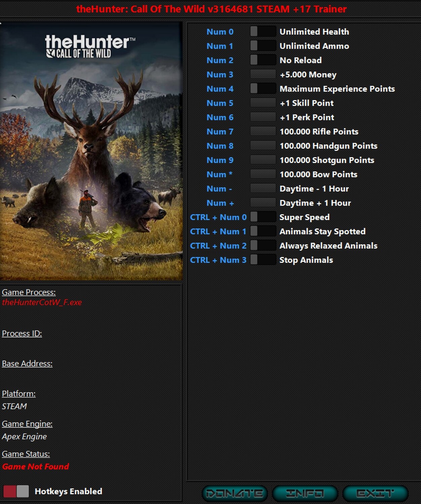Activate the +1 Skill Point switch

pyautogui.click(x=263, y=103)
